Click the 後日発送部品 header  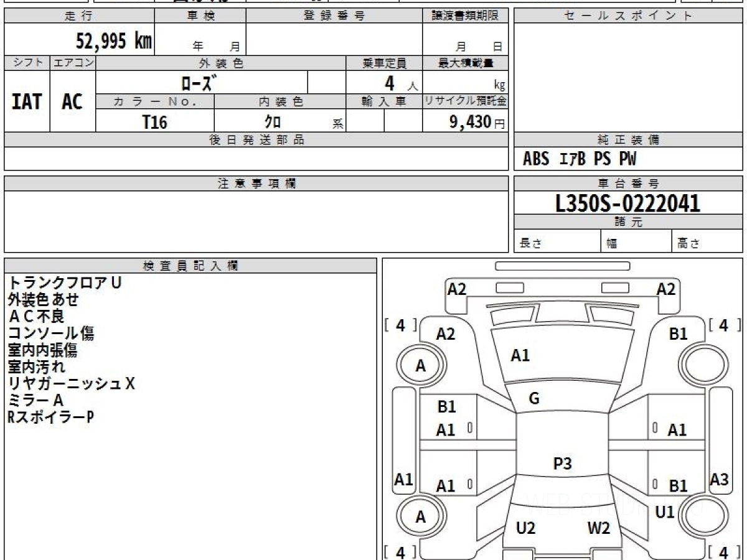click(256, 140)
